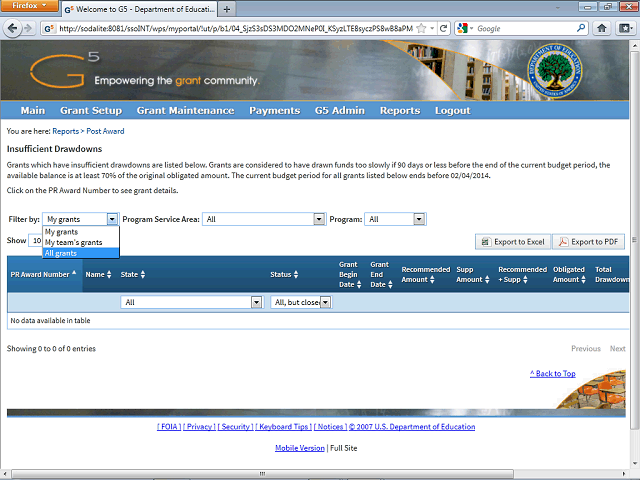
Task: Follow the Reports breadcrumb link
Action: pyautogui.click(x=65, y=131)
